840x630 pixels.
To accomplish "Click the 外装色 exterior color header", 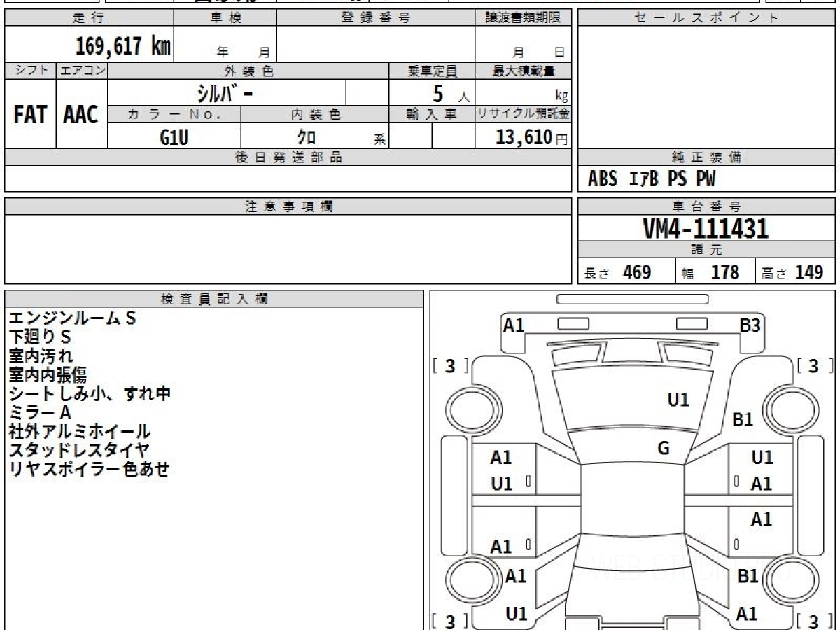I will (248, 71).
